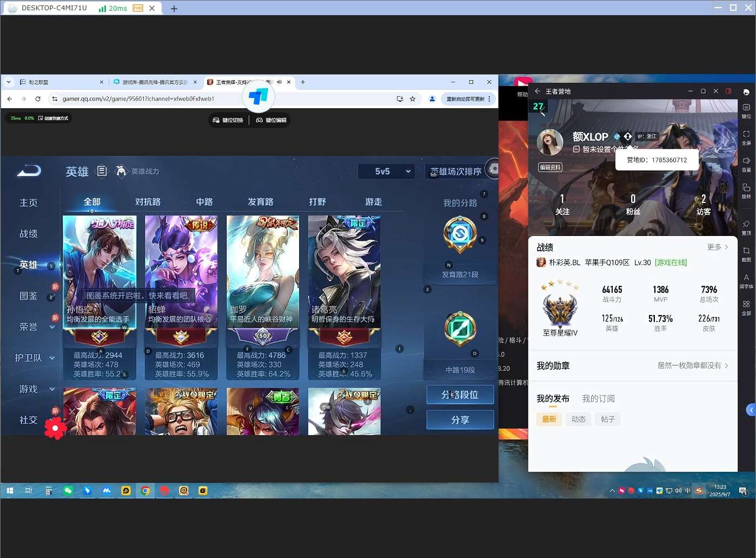Click the diamond badge next to 额XLOP
This screenshot has width=756, height=558.
point(628,136)
